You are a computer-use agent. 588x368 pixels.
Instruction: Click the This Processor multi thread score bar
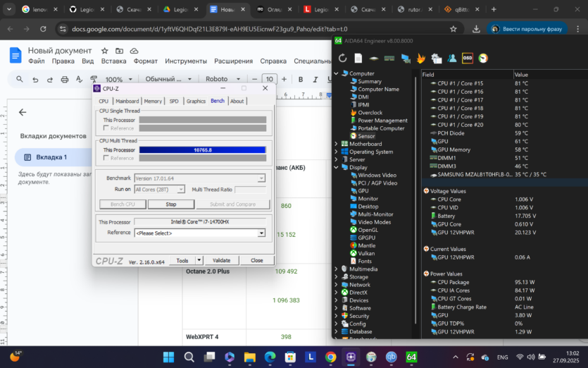[203, 150]
